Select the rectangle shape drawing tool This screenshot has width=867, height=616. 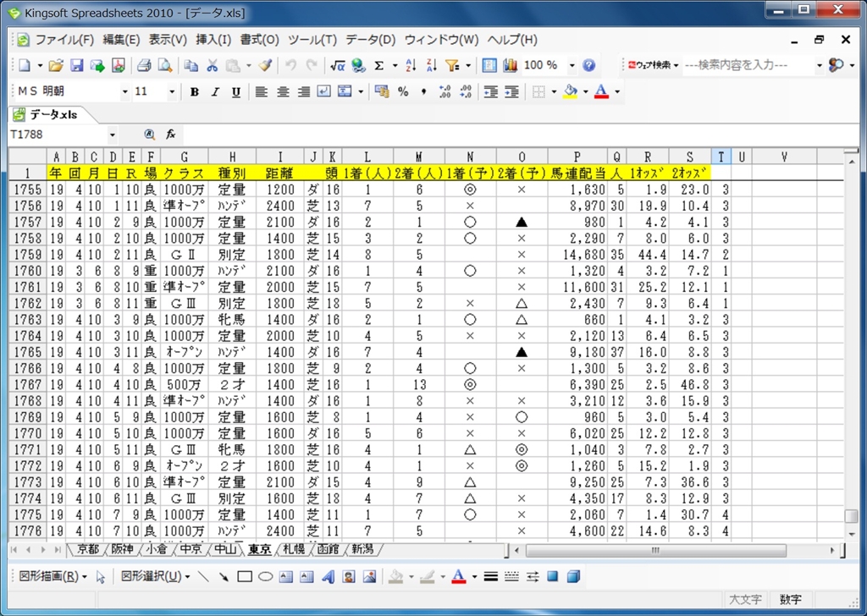click(245, 577)
